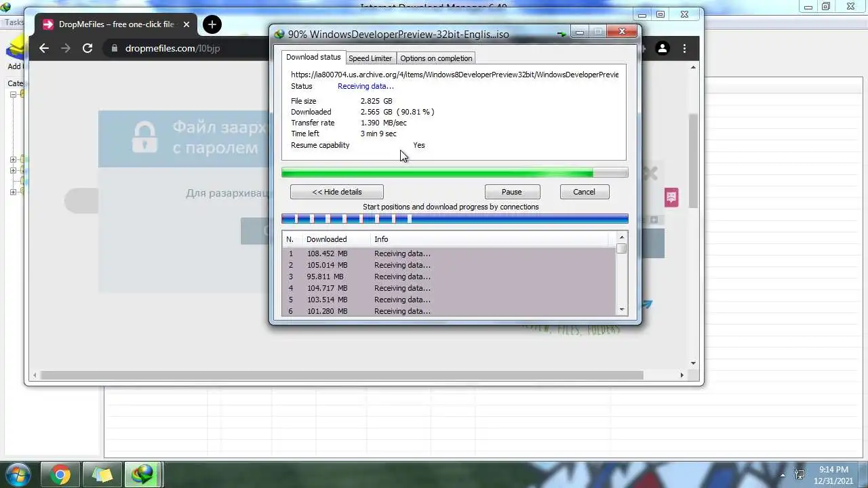Switch to the Download status tab
Screen dimensions: 868x488
click(x=313, y=58)
